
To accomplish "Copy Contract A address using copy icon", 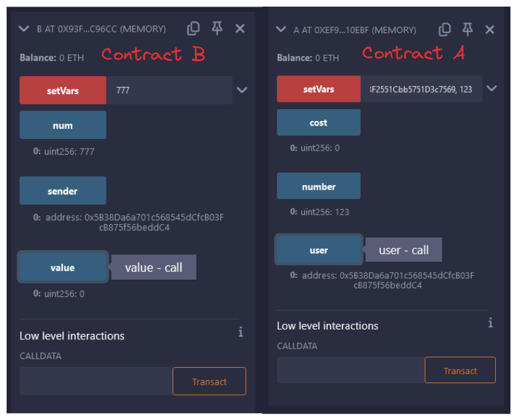I will click(x=445, y=29).
